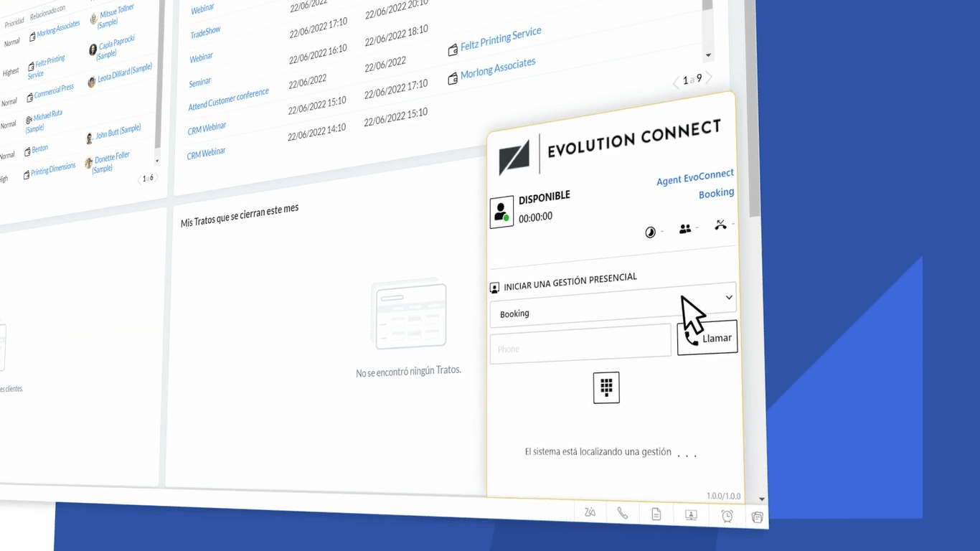This screenshot has width=980, height=551.
Task: Open the Attend Customer conference event
Action: pyautogui.click(x=228, y=100)
